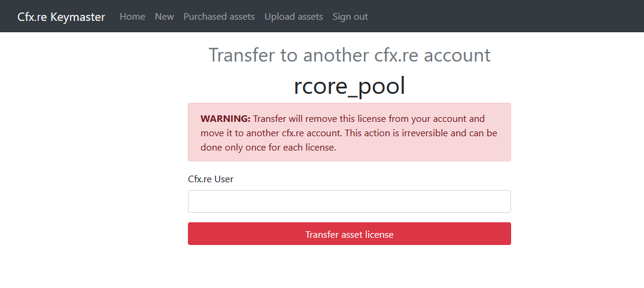Navigate to Upload assets
Viewport: 644px width, 288px height.
(x=293, y=17)
